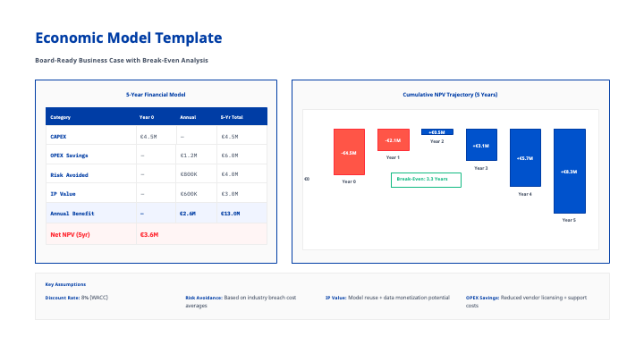The image size is (644, 362).
Task: Select the red Year 0 bar
Action: tap(349, 152)
